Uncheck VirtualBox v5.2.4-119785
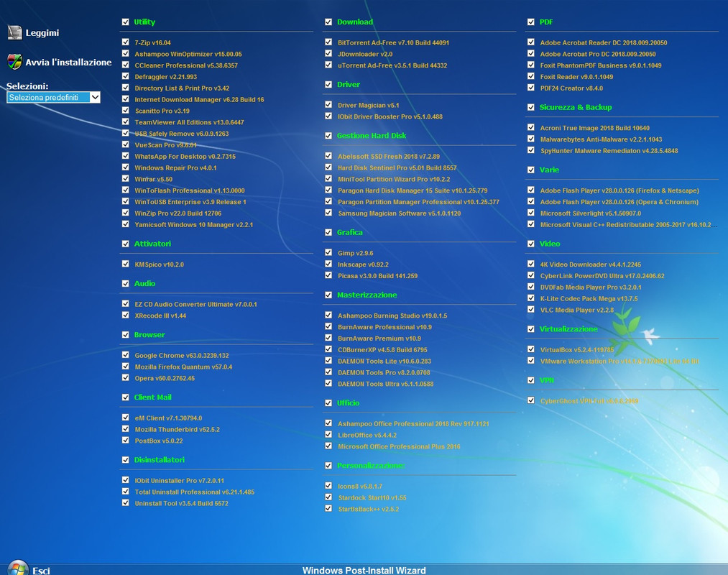This screenshot has width=728, height=575. point(530,349)
